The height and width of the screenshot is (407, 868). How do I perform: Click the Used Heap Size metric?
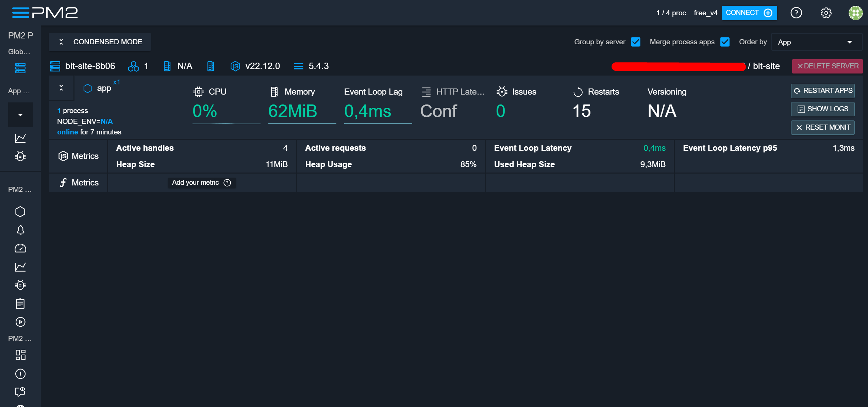pyautogui.click(x=580, y=164)
